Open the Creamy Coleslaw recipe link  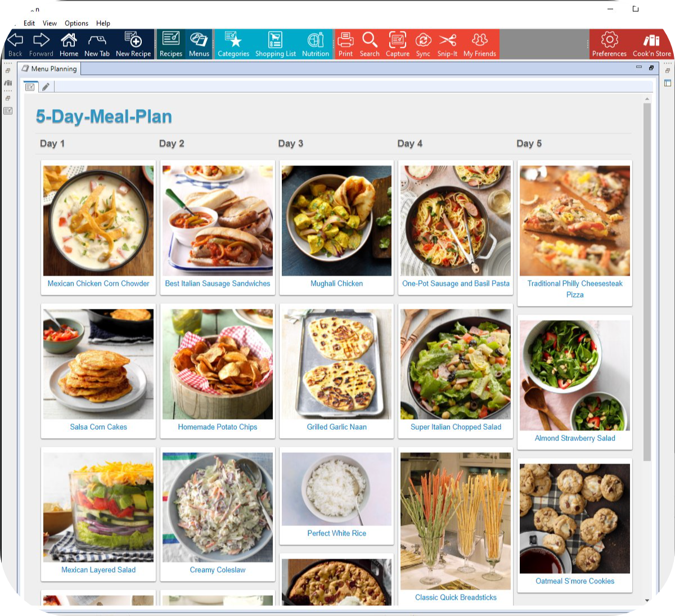coord(218,570)
